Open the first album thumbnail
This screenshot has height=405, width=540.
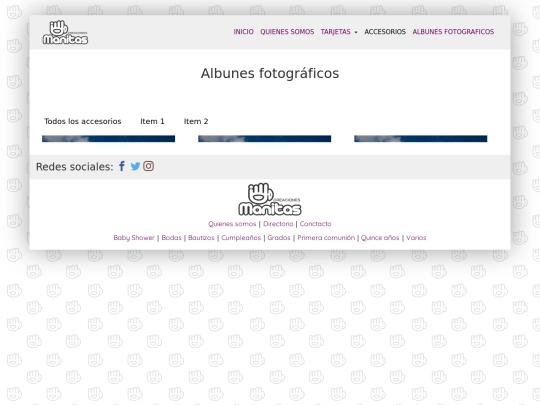coord(108,139)
